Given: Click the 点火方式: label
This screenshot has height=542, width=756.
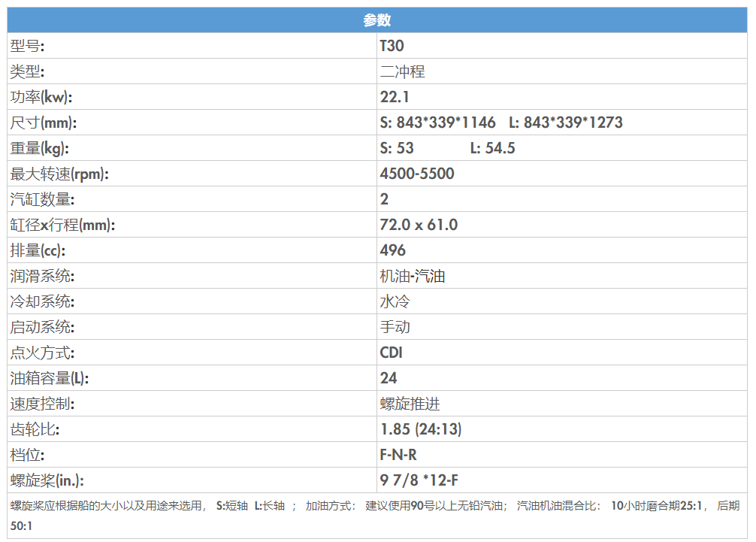Looking at the screenshot, I should [x=42, y=353].
